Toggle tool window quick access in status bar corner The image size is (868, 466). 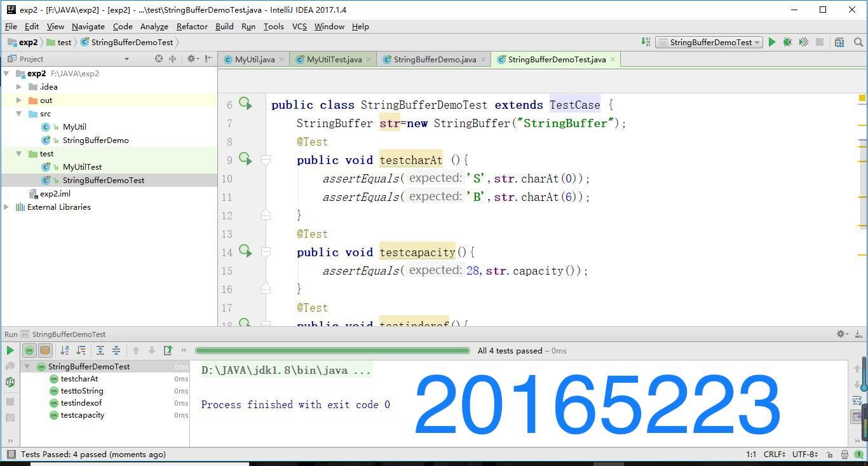pyautogui.click(x=11, y=455)
